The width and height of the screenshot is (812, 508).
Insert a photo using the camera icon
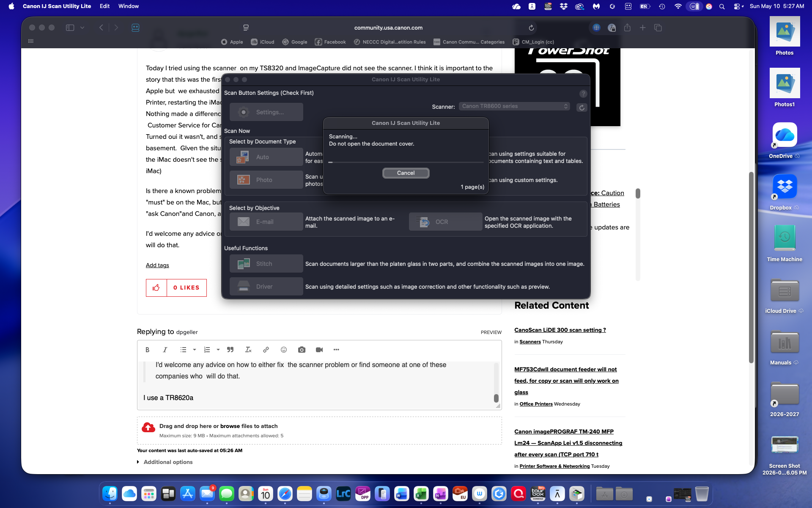(x=302, y=350)
